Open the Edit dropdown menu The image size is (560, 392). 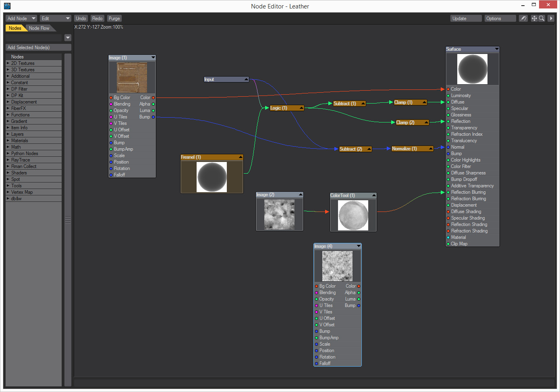(55, 19)
